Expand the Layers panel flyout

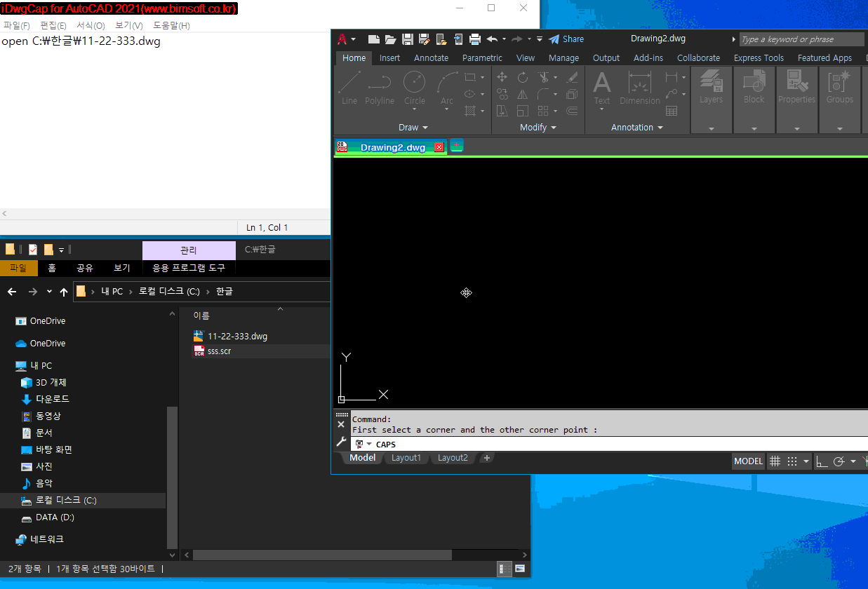(x=712, y=128)
